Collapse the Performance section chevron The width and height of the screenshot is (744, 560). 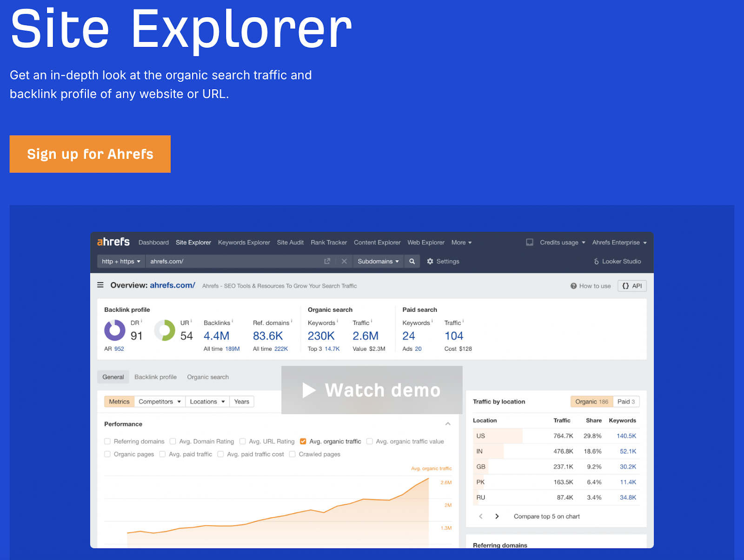[448, 424]
